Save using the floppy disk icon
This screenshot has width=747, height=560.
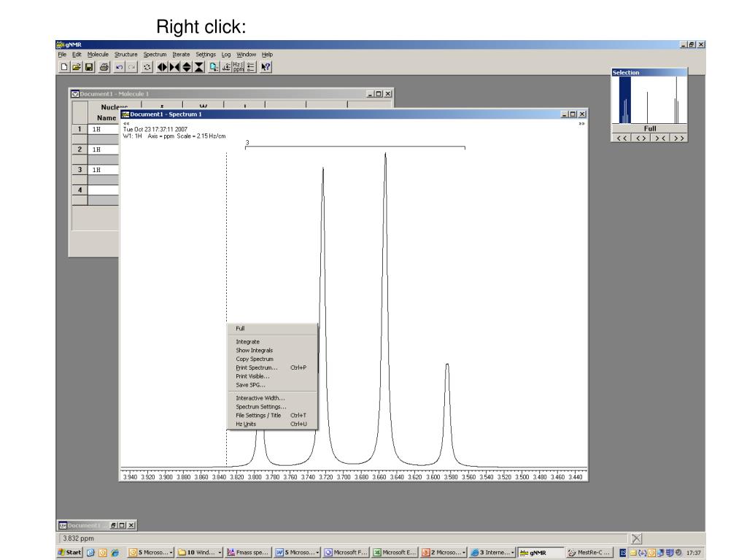click(88, 66)
